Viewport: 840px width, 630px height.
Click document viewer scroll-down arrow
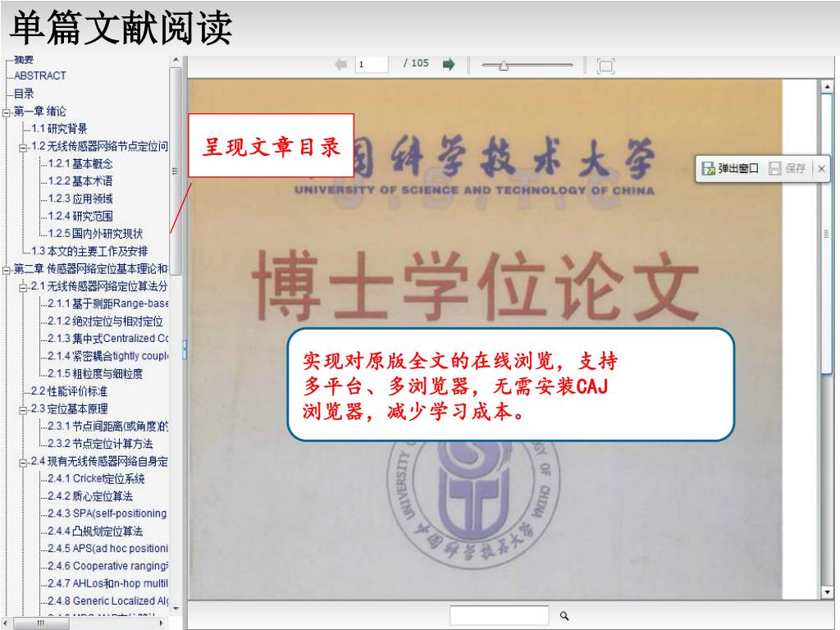click(827, 592)
